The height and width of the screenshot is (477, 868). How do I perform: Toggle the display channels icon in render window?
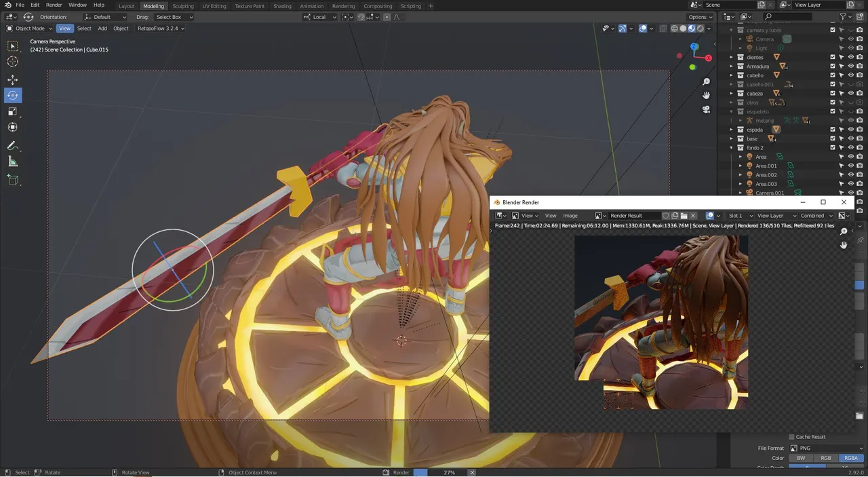pos(844,216)
